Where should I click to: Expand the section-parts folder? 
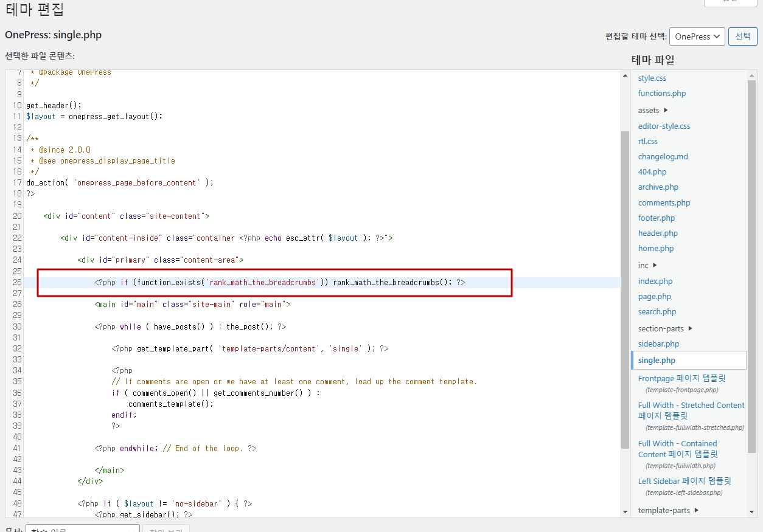tap(665, 328)
